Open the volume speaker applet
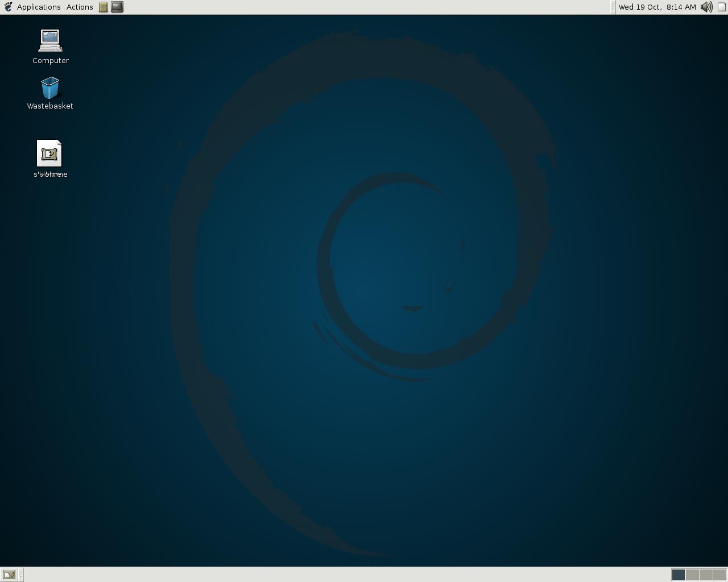Image resolution: width=728 pixels, height=582 pixels. pos(706,7)
